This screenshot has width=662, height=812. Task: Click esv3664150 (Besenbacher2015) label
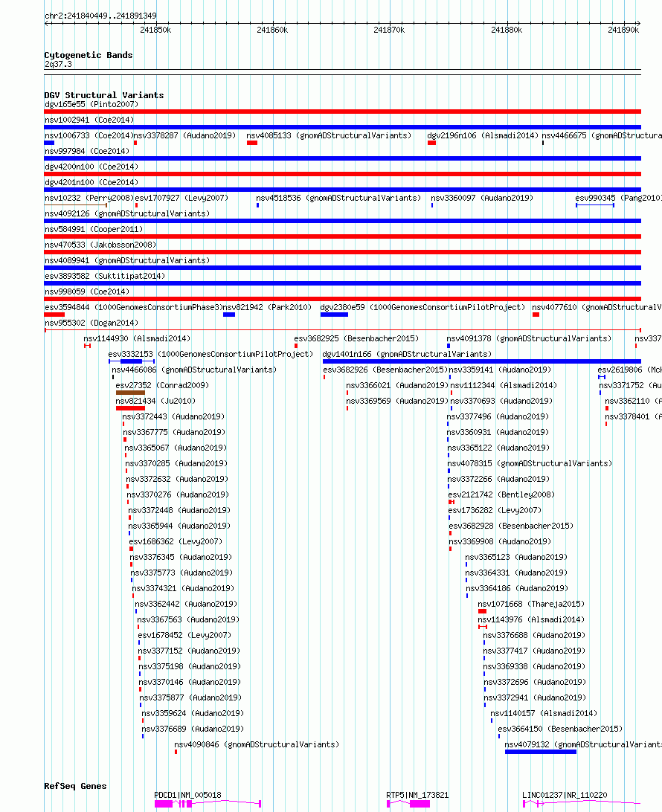(561, 728)
